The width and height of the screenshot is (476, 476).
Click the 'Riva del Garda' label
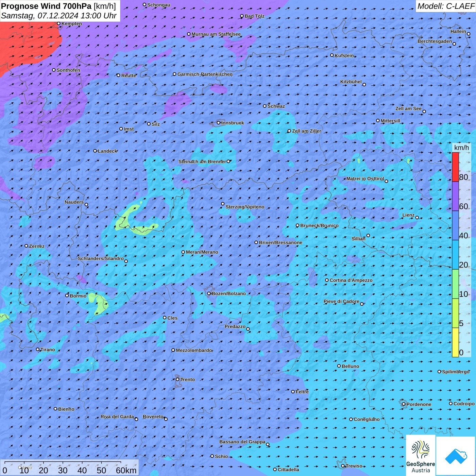117,417
